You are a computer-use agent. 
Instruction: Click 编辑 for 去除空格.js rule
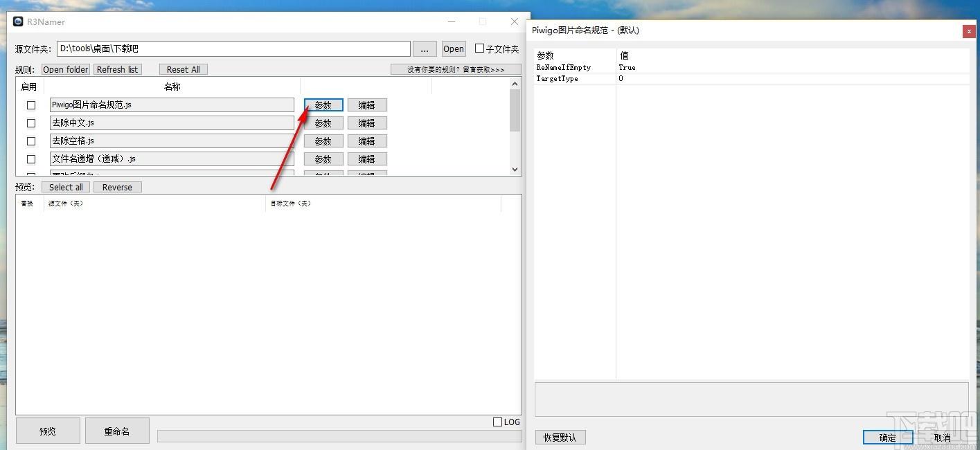(367, 141)
